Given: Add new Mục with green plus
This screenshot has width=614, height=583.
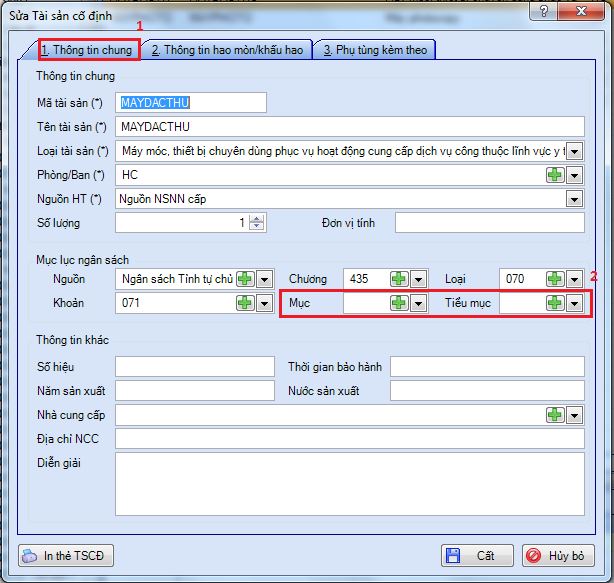Looking at the screenshot, I should 399,303.
